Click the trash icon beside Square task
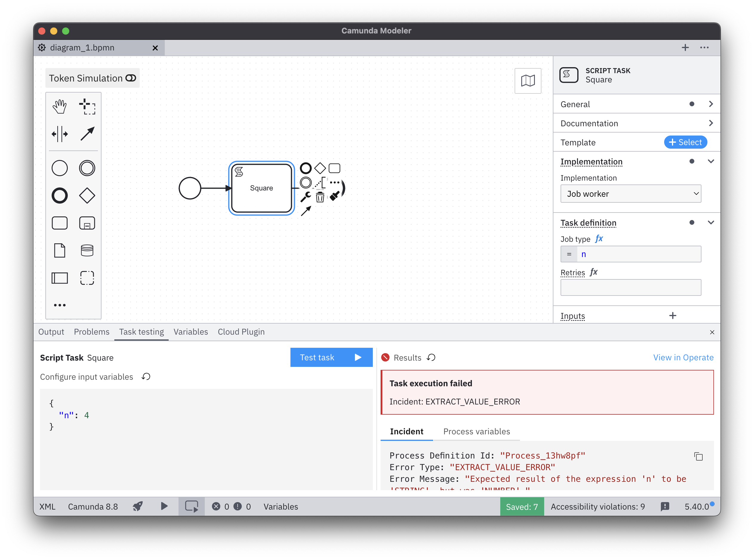 point(320,197)
